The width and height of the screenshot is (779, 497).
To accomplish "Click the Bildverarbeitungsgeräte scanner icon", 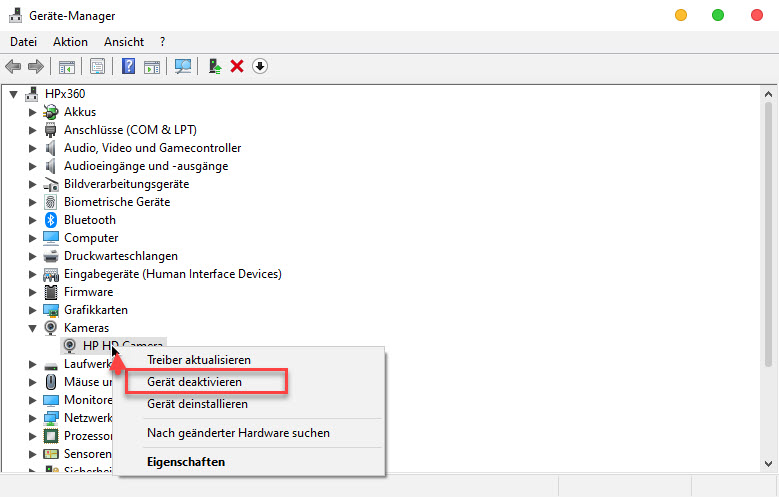I will [x=51, y=184].
